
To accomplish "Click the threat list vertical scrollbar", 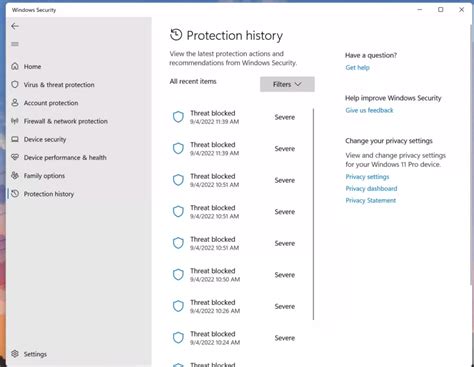I will [x=313, y=214].
